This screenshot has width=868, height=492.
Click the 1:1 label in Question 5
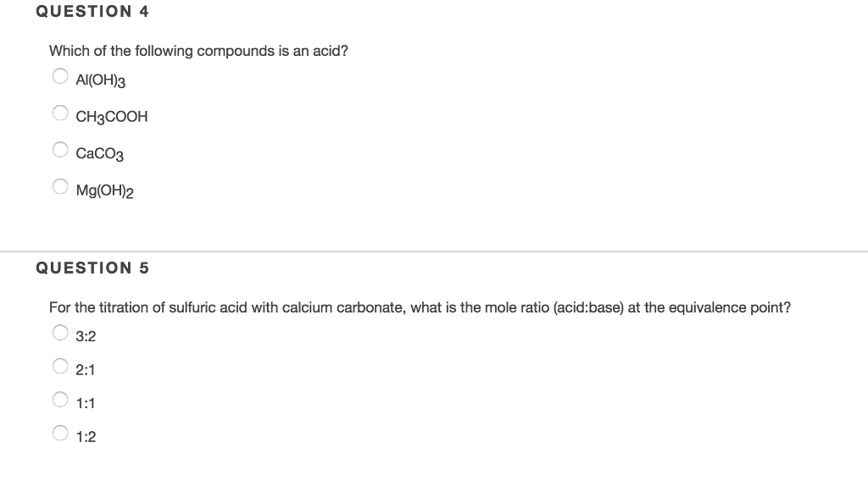point(85,402)
